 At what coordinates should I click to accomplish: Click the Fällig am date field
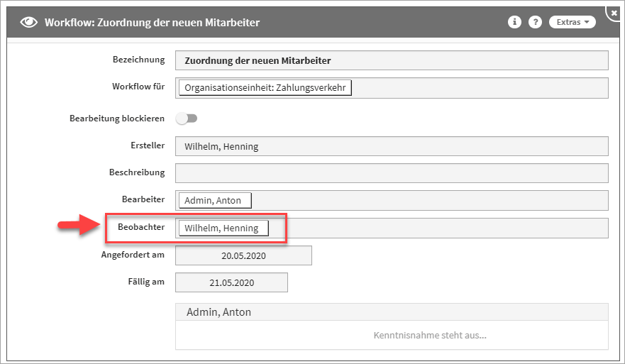coord(231,282)
